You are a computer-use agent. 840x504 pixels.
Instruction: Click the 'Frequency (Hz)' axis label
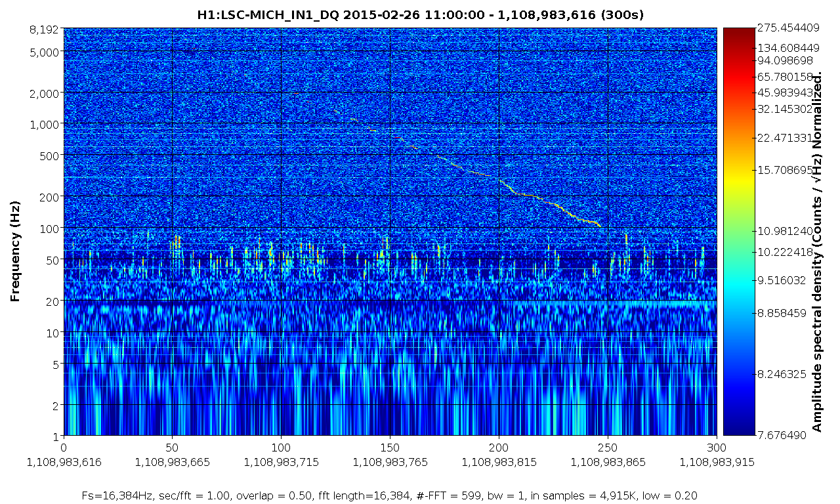coord(14,251)
